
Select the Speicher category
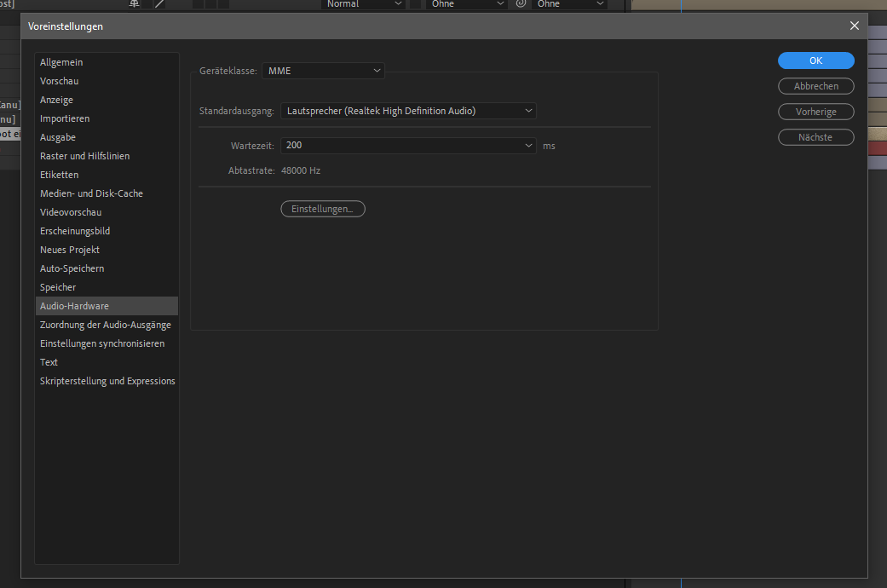107,287
